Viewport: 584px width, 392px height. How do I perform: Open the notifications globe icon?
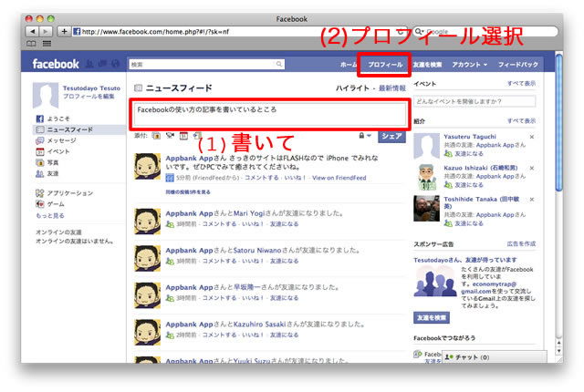pos(116,64)
